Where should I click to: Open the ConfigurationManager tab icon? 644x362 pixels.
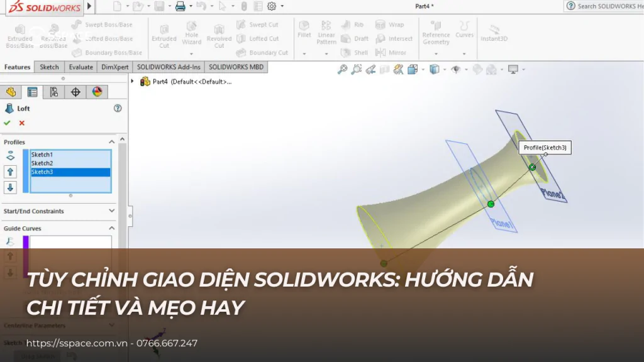pyautogui.click(x=54, y=92)
